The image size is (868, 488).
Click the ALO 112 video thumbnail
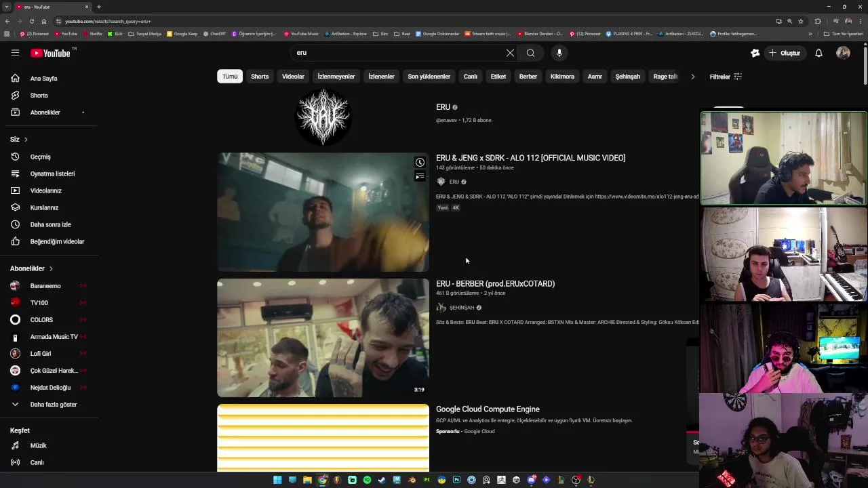point(323,212)
